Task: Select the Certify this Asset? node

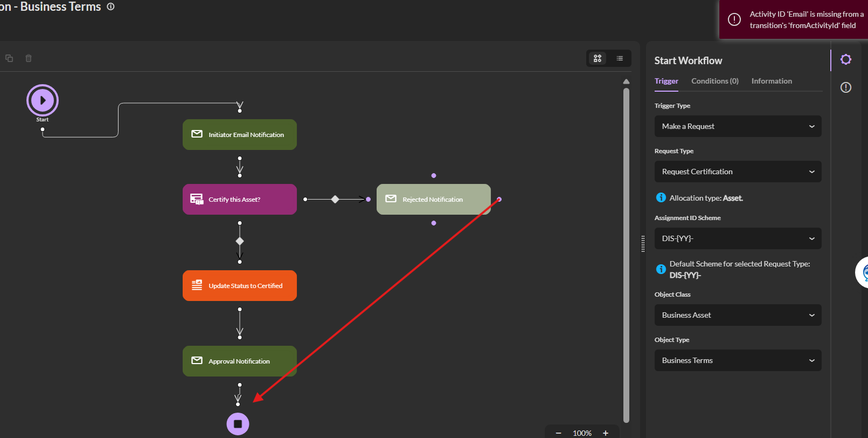Action: (240, 200)
